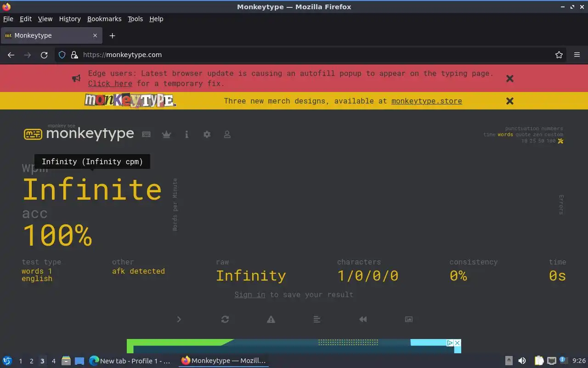Open the Help menu

coord(156,19)
